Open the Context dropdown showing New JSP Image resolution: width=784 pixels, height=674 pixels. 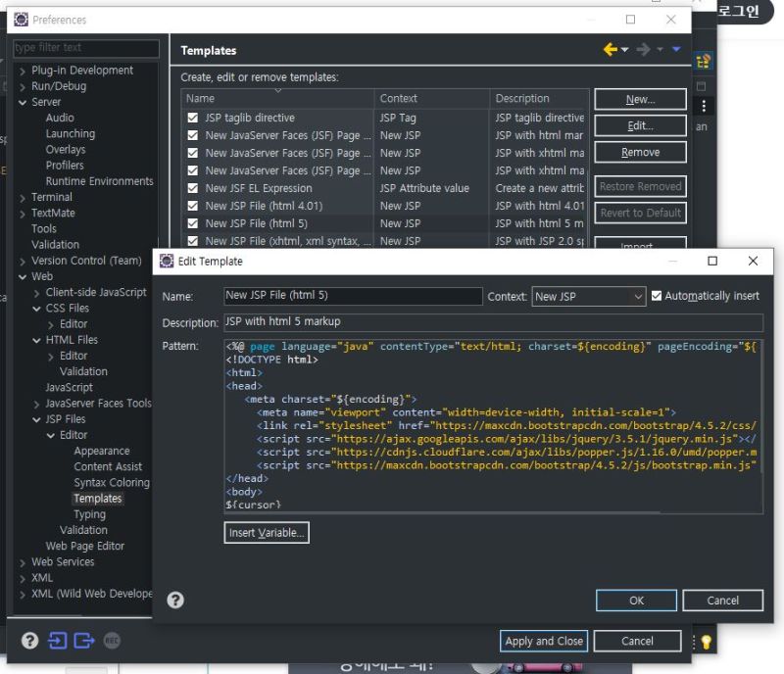589,296
